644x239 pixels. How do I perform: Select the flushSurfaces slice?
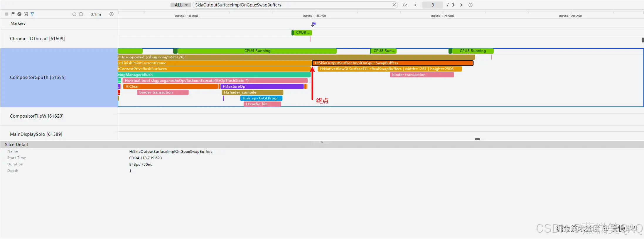click(214, 69)
